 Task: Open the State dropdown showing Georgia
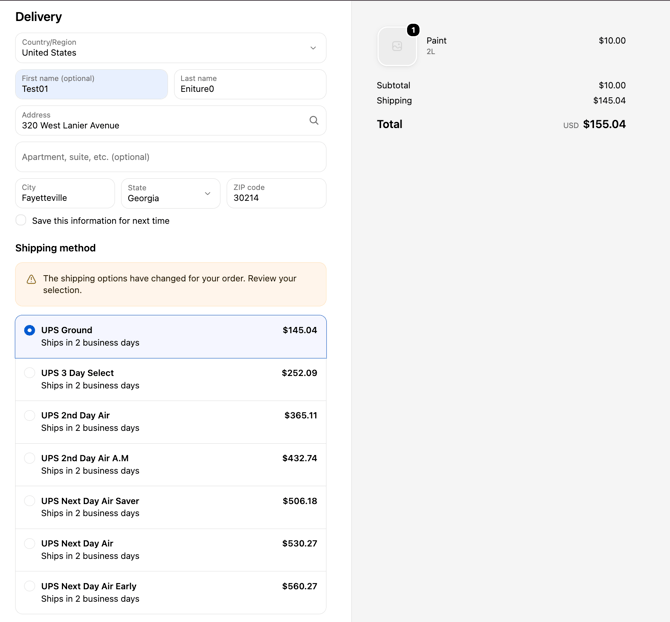(x=170, y=194)
